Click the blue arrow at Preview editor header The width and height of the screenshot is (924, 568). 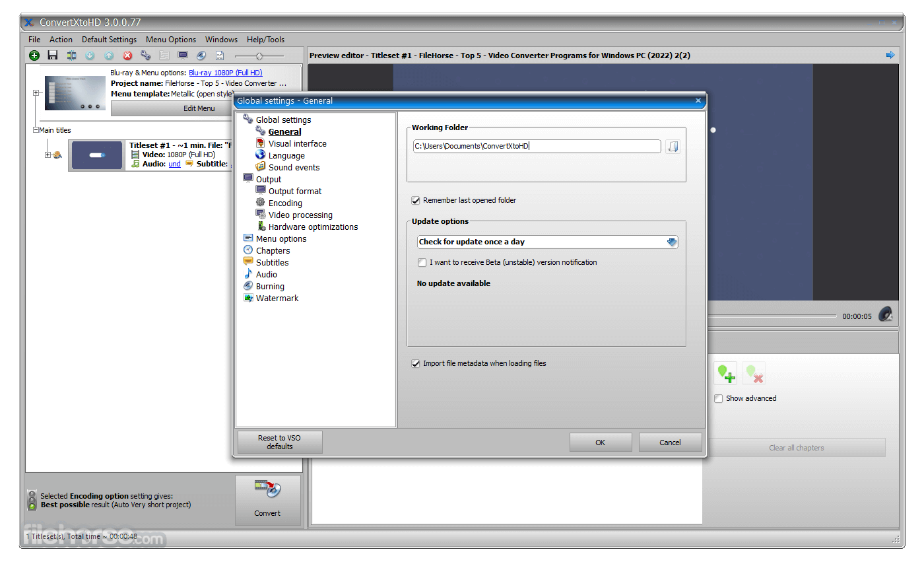tap(890, 55)
